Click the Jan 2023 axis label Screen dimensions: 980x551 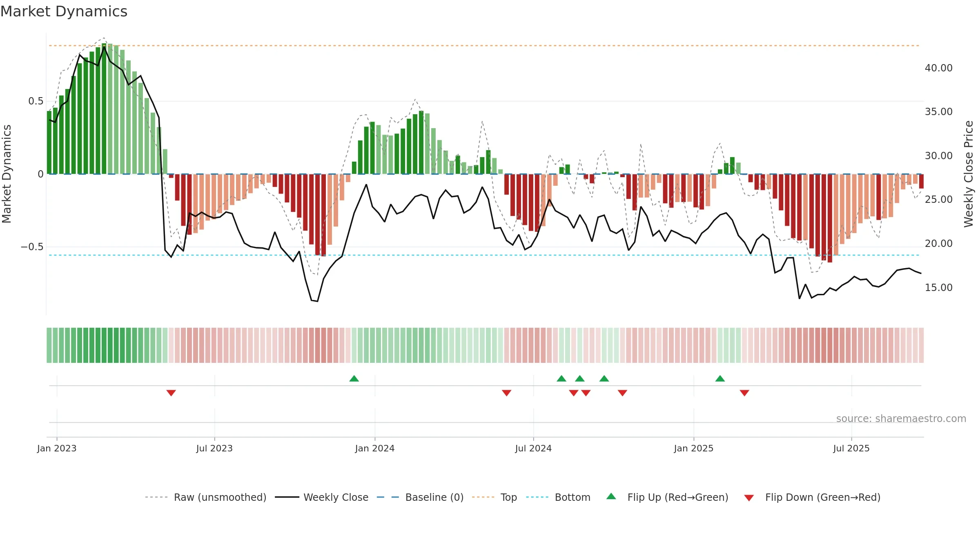tap(57, 448)
